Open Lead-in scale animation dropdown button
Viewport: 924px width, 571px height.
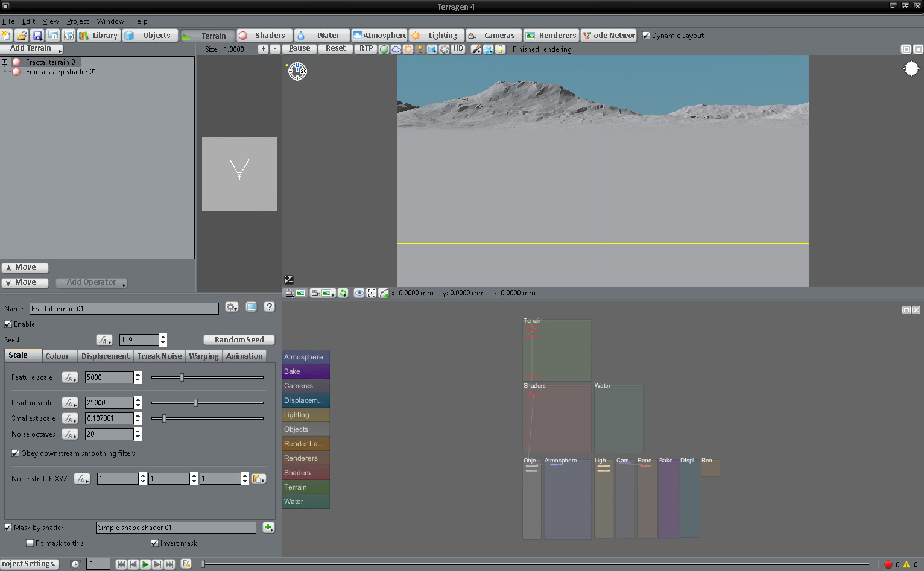point(70,403)
